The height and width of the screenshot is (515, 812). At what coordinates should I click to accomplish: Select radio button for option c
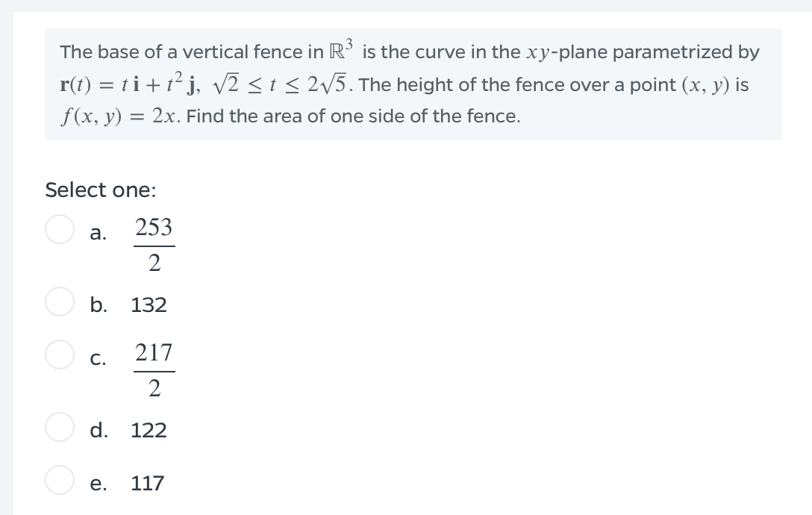click(x=60, y=355)
